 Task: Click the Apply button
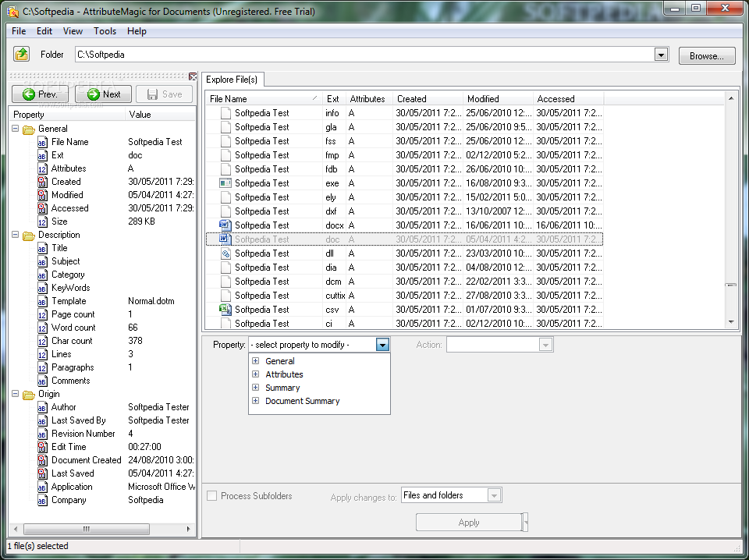click(x=469, y=523)
